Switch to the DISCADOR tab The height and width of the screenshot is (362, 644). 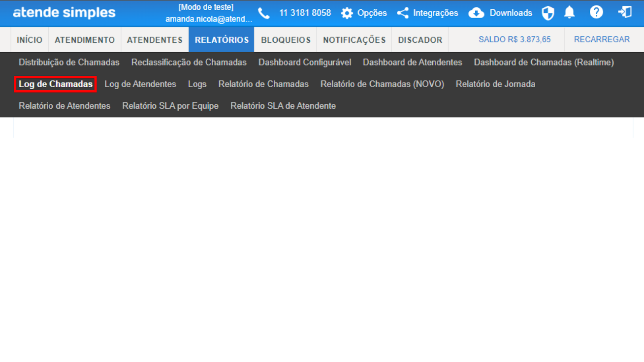click(420, 40)
